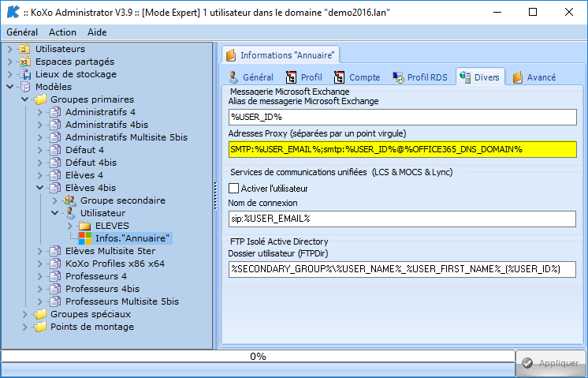588x378 pixels.
Task: Click the Modèles node icon
Action: [x=24, y=87]
